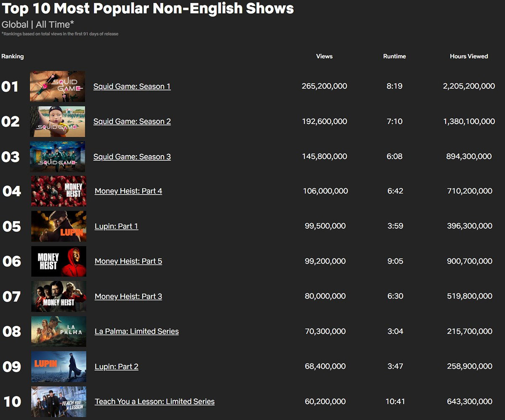Click views value 192,600,000
This screenshot has height=420, width=505.
[x=324, y=122]
